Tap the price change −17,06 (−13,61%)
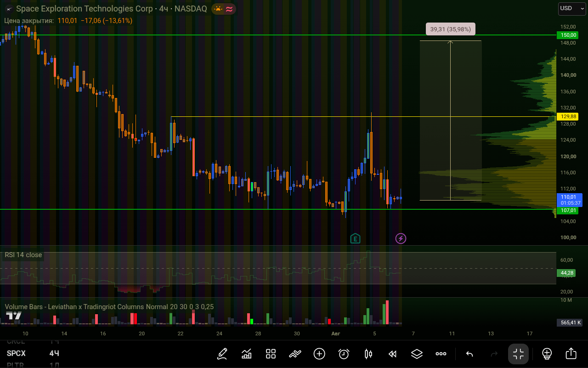This screenshot has height=368, width=588. pos(107,21)
